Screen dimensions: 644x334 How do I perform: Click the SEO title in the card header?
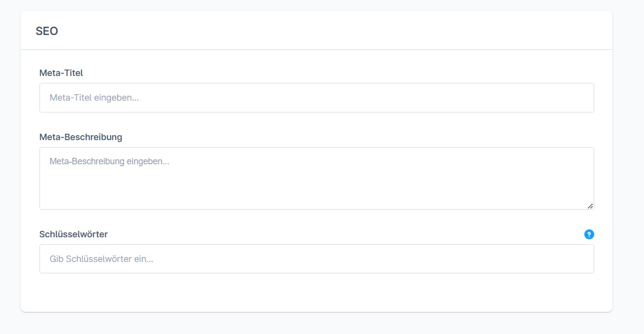(x=47, y=31)
